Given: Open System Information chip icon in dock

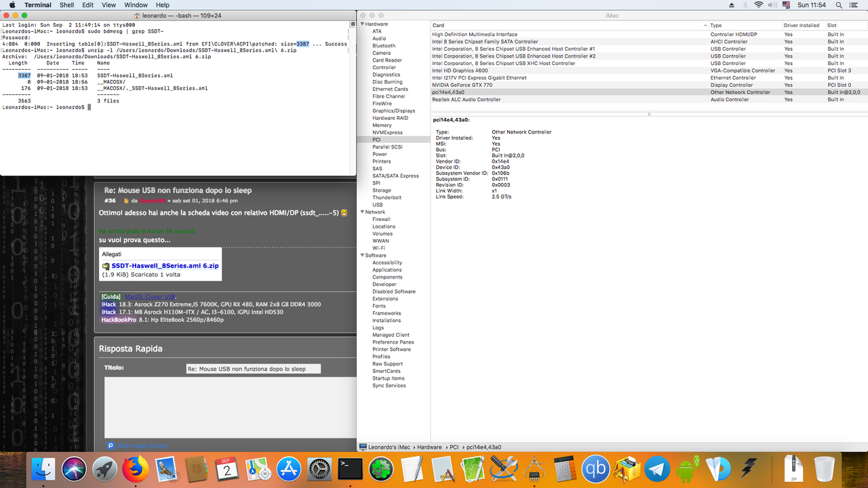Looking at the screenshot, I should (x=535, y=468).
